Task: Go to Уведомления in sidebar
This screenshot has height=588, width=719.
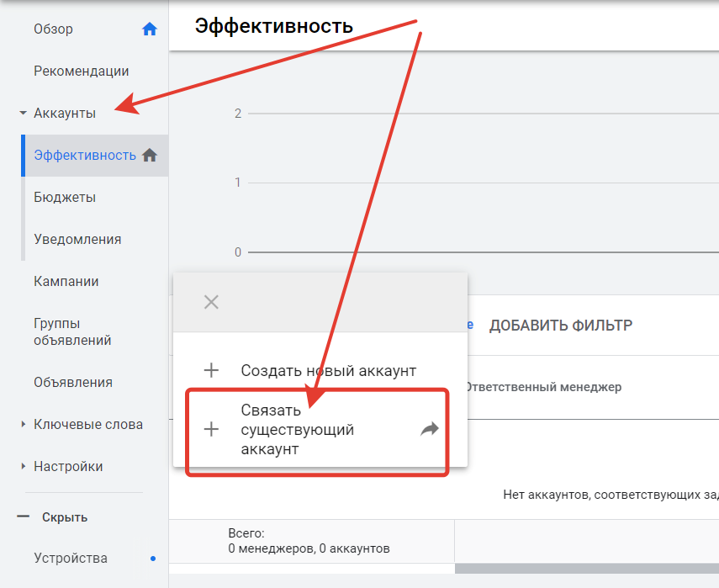Action: (77, 240)
